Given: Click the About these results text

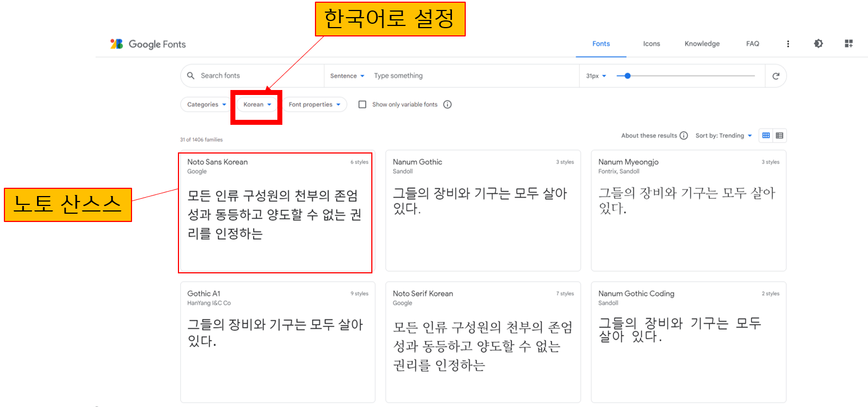Looking at the screenshot, I should tap(649, 136).
